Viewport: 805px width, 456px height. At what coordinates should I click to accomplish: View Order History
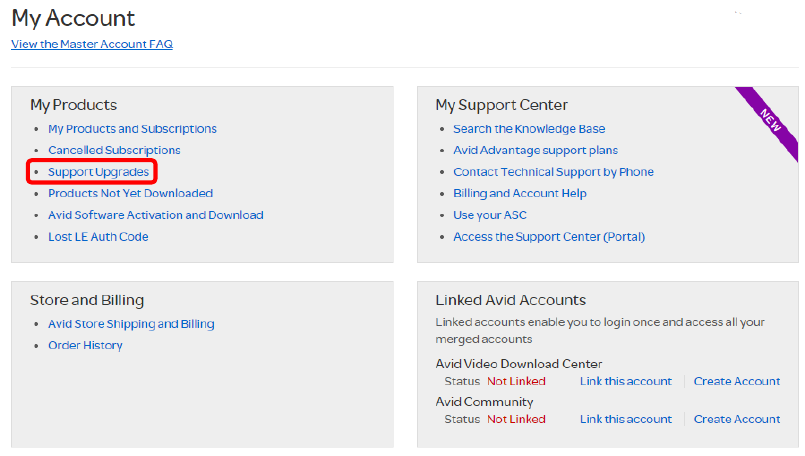(x=85, y=345)
